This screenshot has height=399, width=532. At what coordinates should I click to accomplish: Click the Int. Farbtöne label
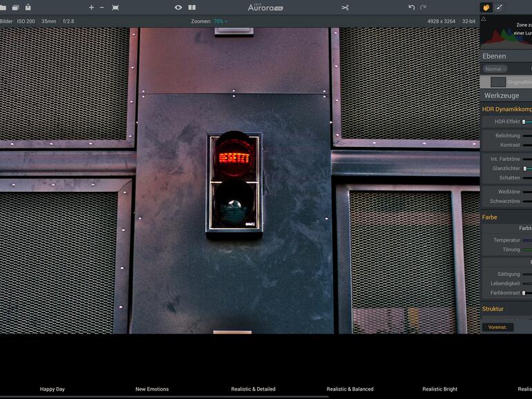[505, 159]
